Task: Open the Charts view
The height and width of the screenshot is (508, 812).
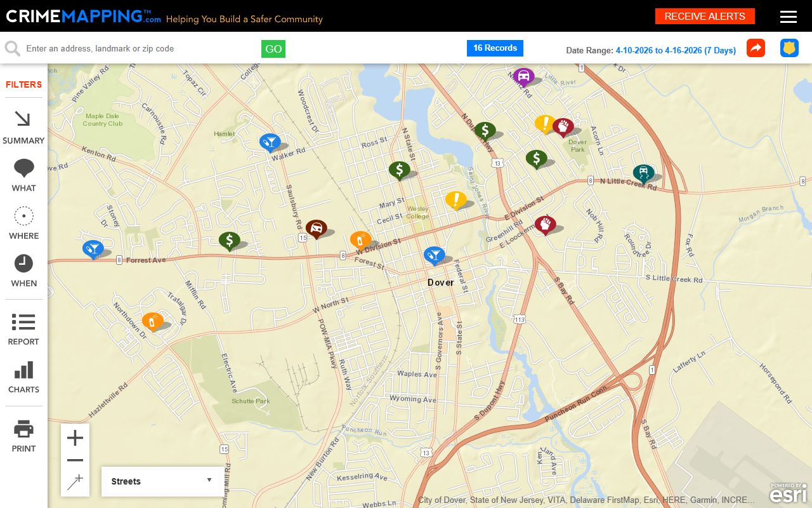Action: [23, 377]
